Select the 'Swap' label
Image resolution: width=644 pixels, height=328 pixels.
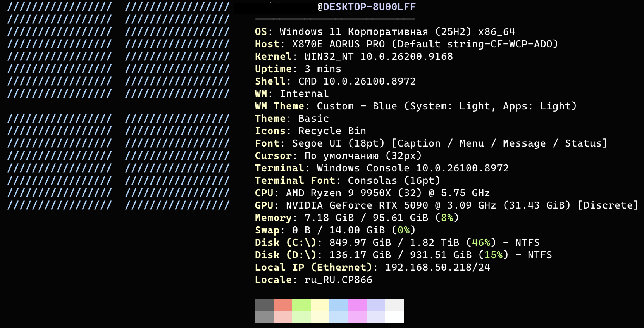[267, 230]
